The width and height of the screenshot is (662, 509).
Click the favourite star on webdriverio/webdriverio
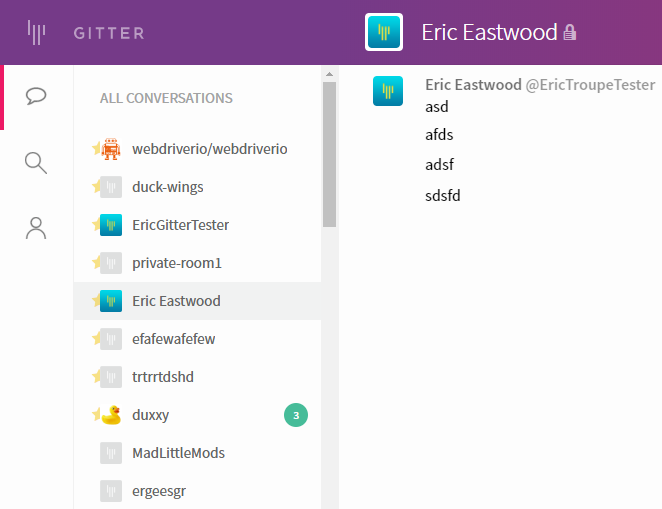(96, 148)
